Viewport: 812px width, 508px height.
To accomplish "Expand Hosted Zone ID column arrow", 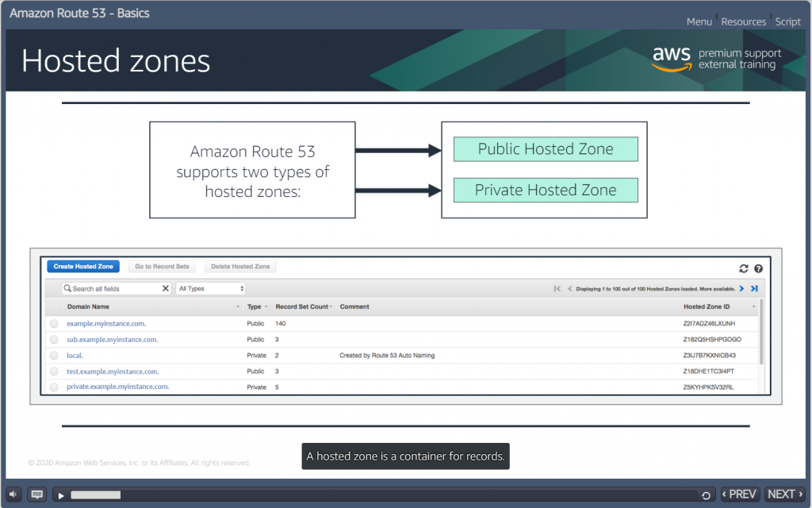I will pos(753,307).
